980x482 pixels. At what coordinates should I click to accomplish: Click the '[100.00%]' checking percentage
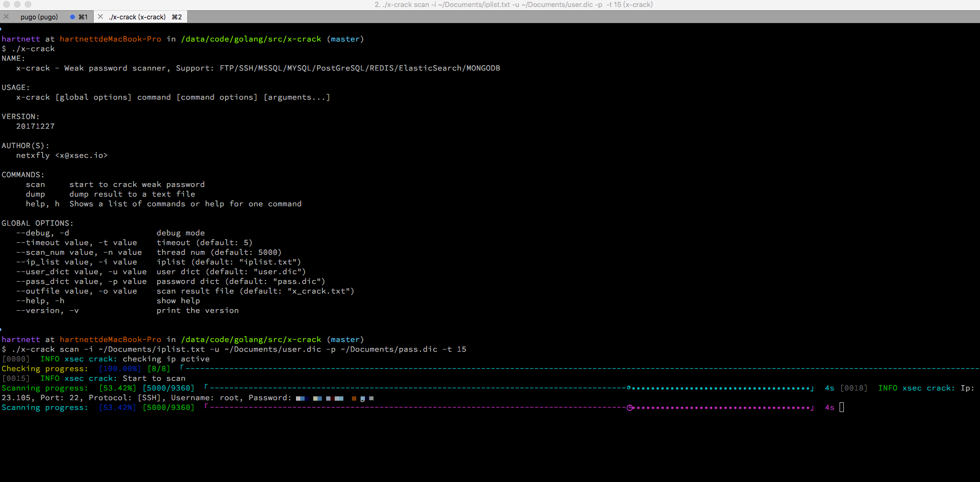119,368
